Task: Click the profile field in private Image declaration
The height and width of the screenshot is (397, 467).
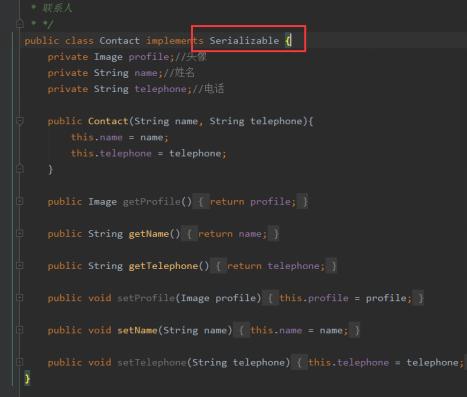Action: pyautogui.click(x=149, y=57)
